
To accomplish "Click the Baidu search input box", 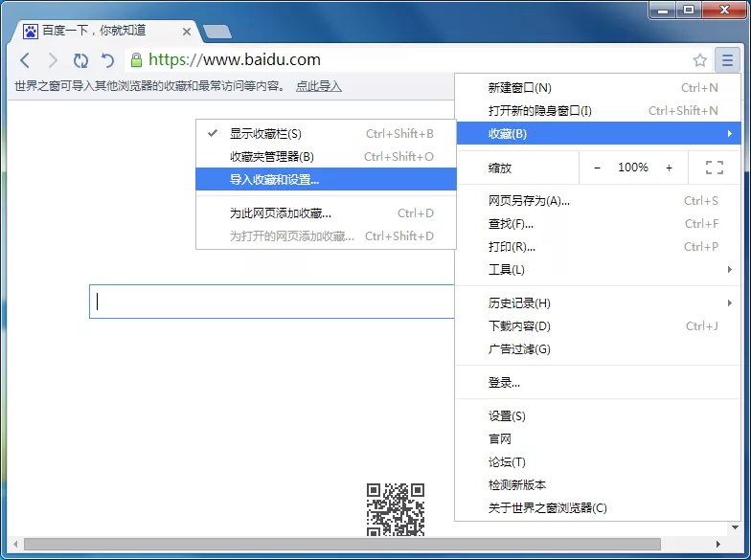I will click(x=272, y=302).
